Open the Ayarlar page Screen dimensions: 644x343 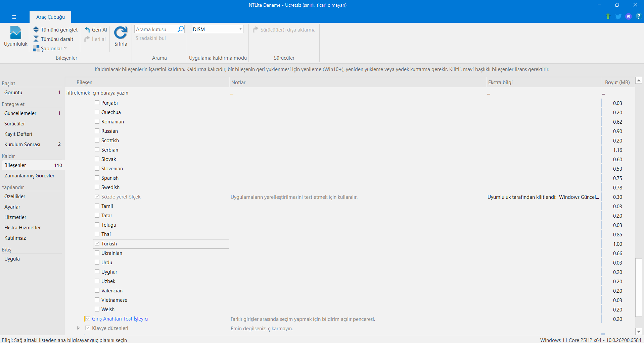(x=32, y=207)
